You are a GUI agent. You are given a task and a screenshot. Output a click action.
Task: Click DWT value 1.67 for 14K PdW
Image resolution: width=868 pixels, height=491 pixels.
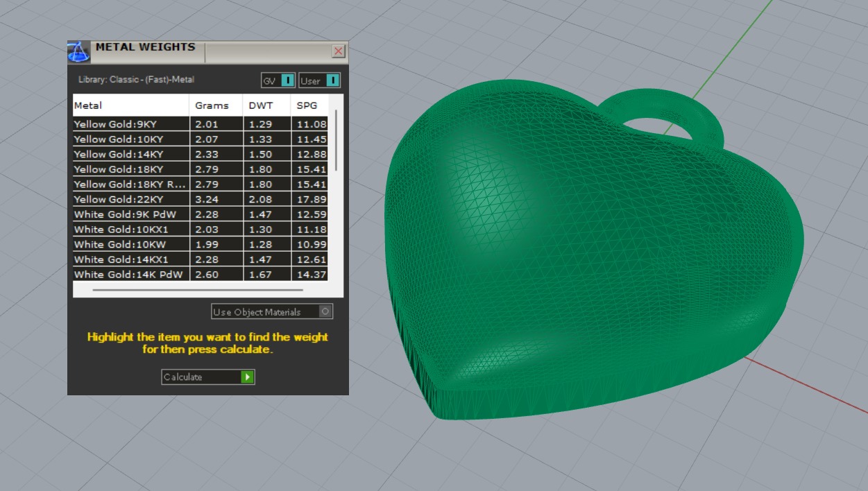(x=260, y=275)
